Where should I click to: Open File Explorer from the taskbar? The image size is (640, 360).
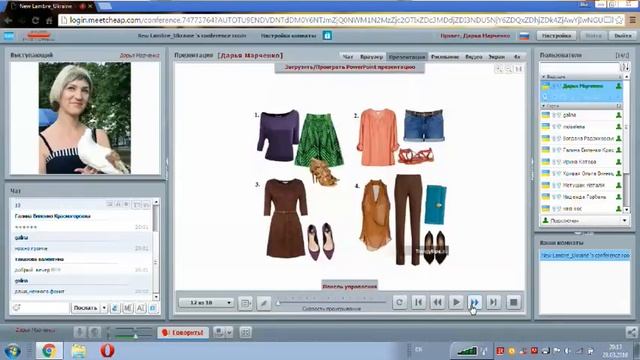(79, 351)
